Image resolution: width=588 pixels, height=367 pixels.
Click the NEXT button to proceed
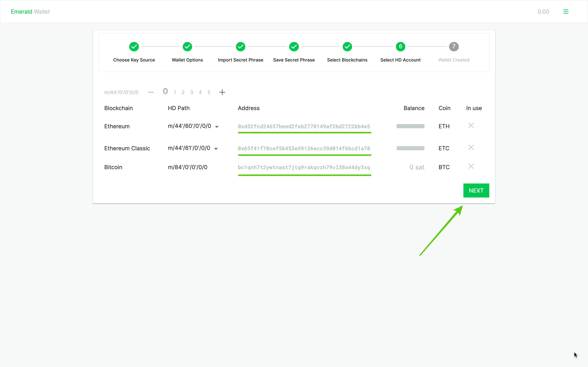point(476,191)
